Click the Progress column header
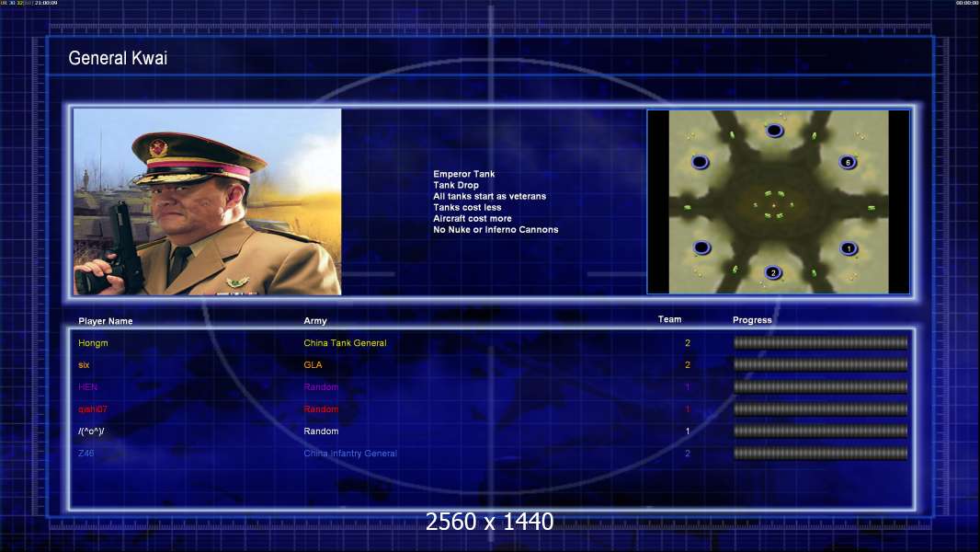980x552 pixels. tap(752, 320)
